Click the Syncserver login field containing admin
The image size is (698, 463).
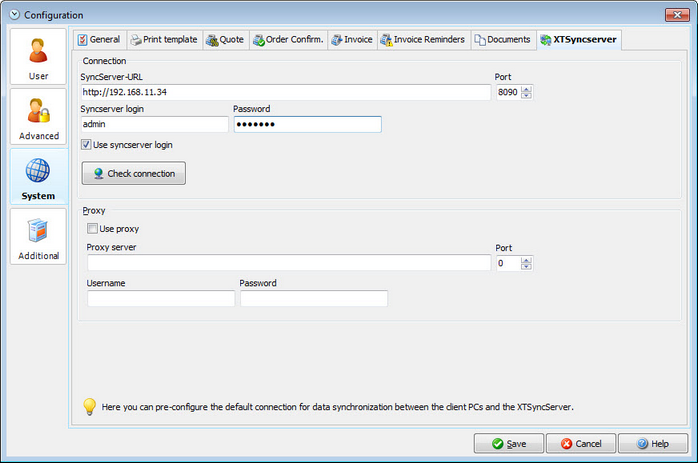tap(154, 124)
